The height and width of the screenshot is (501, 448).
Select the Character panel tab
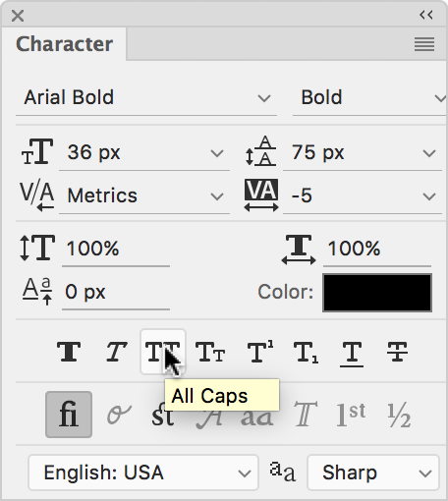click(x=64, y=44)
